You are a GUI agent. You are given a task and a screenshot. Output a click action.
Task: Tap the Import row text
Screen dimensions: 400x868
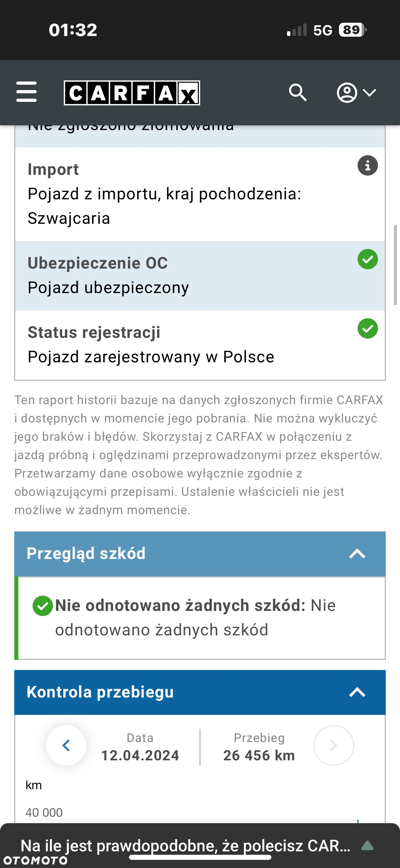click(164, 194)
